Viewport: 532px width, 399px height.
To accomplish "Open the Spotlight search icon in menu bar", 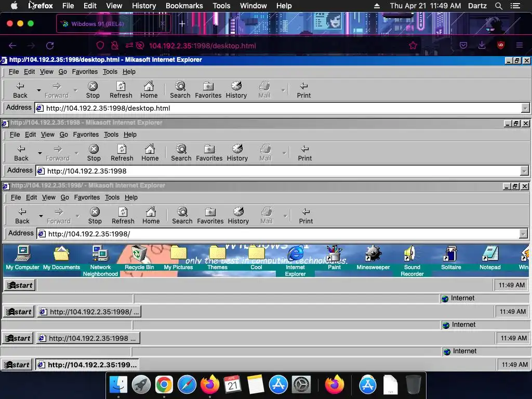I will pos(498,6).
